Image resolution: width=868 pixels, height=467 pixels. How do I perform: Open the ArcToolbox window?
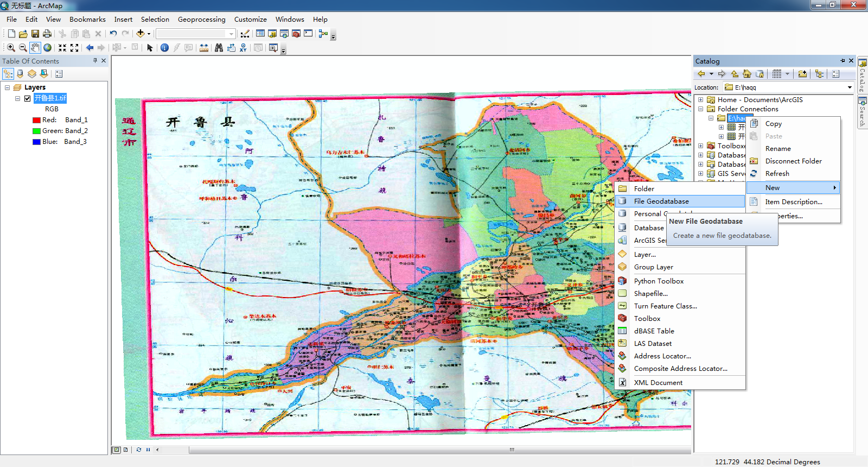tap(296, 34)
